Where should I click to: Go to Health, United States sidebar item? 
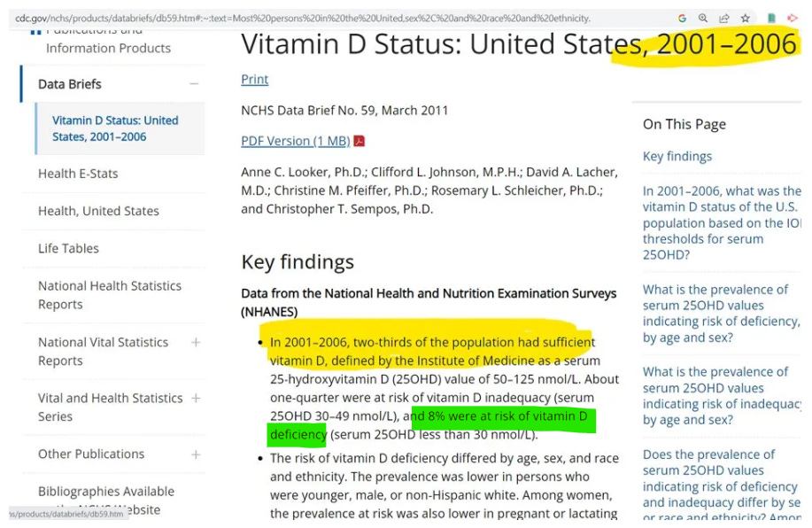tap(98, 211)
